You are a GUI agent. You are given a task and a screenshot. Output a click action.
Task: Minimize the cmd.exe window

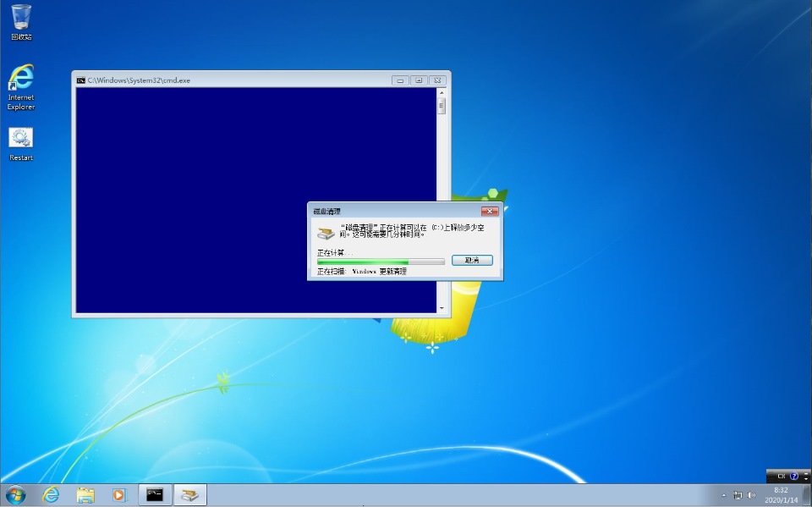400,80
